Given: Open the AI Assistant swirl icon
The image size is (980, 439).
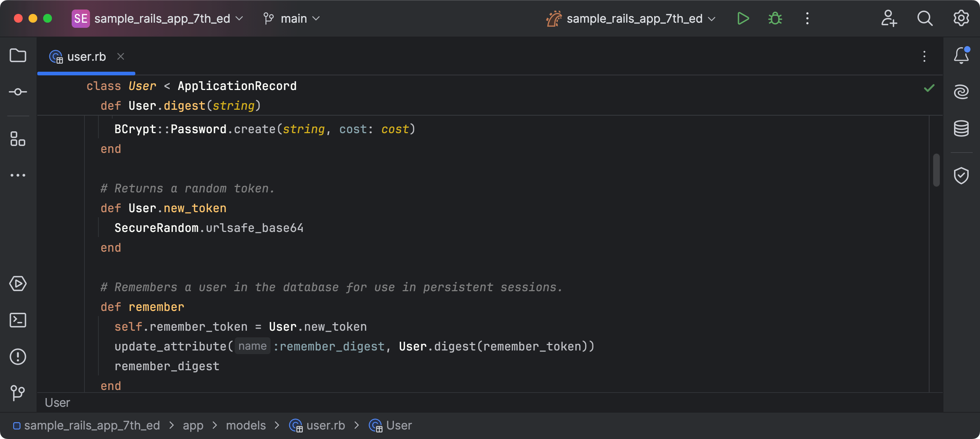Looking at the screenshot, I should pyautogui.click(x=961, y=92).
